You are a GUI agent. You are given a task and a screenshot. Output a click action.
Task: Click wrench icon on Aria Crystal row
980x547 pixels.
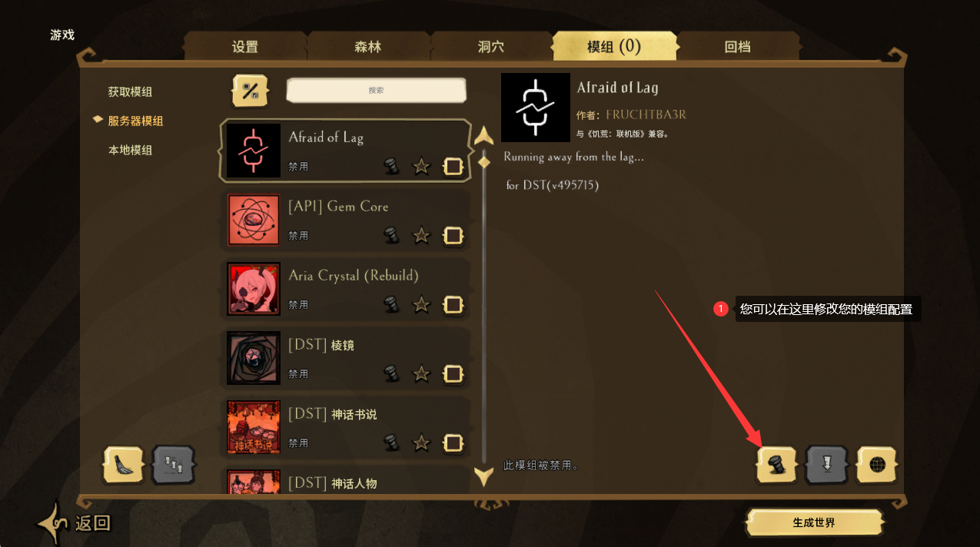pos(392,304)
